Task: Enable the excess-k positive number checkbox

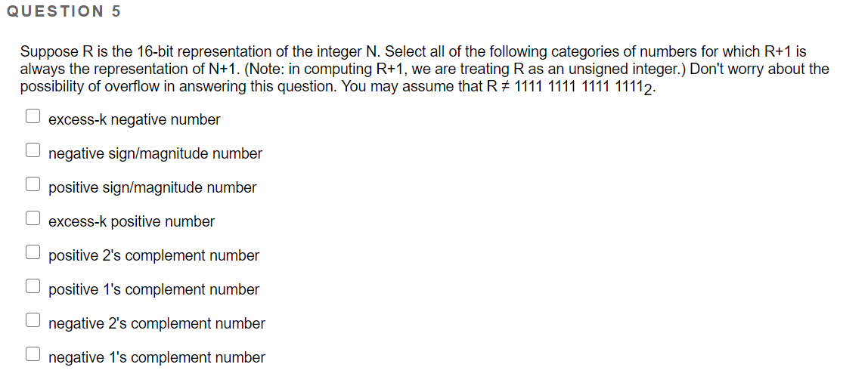Action: pyautogui.click(x=33, y=218)
